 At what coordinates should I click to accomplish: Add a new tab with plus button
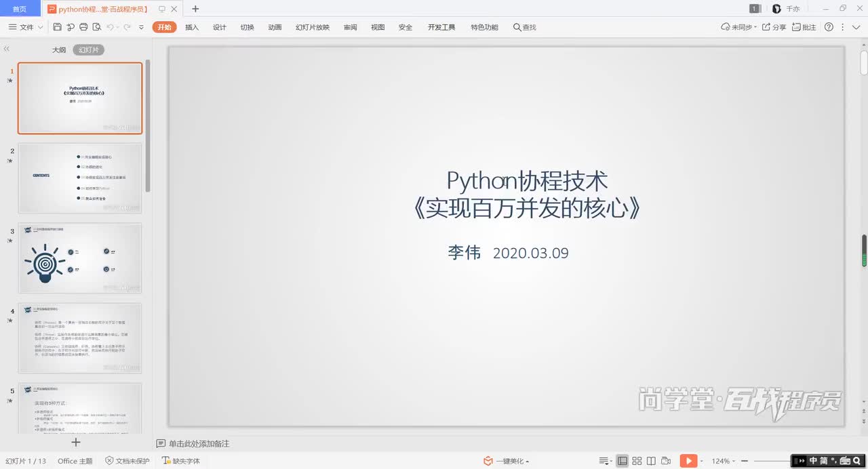coord(195,9)
